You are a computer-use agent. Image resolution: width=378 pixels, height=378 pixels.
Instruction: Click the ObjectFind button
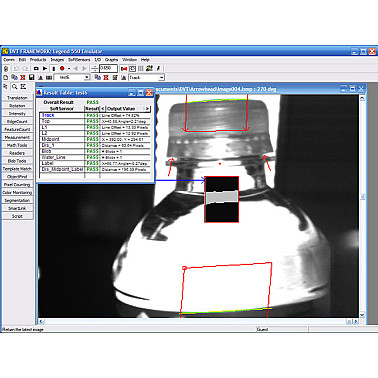(x=17, y=177)
